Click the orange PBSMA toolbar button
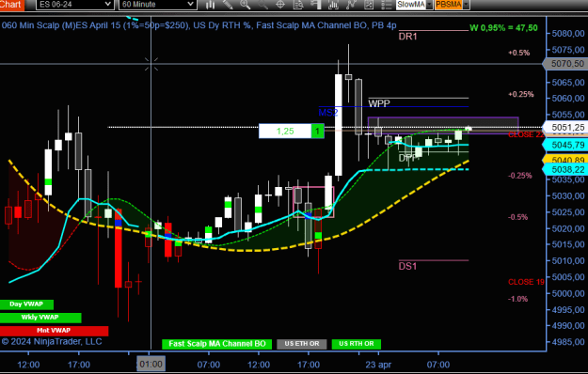The width and height of the screenshot is (588, 374). coord(449,5)
